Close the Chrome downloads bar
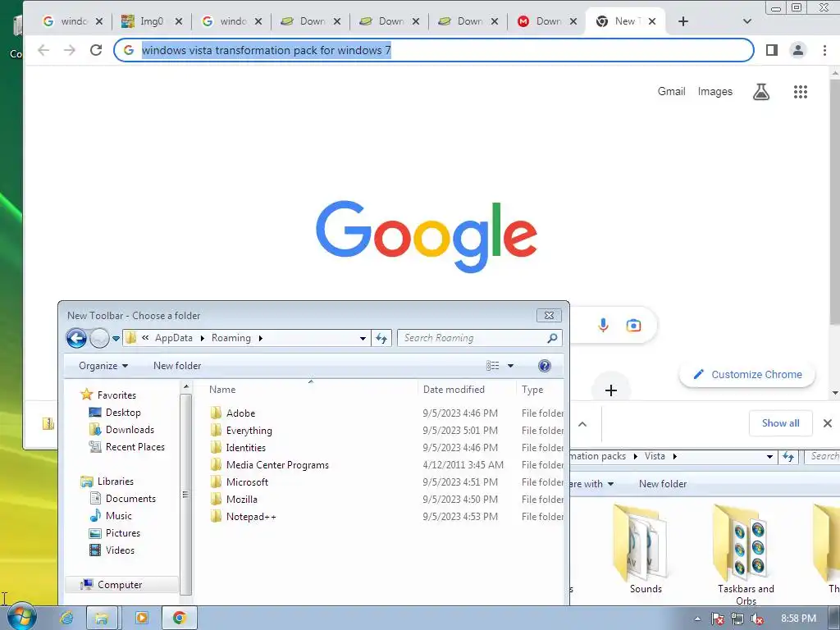840x630 pixels. 827,423
